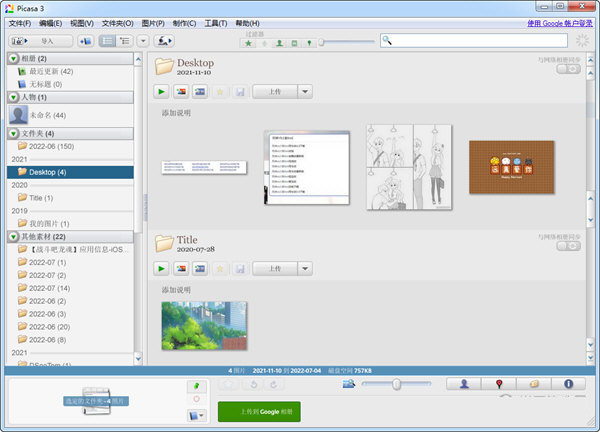The image size is (600, 432).
Task: Click the create new album icon
Action: [x=84, y=41]
